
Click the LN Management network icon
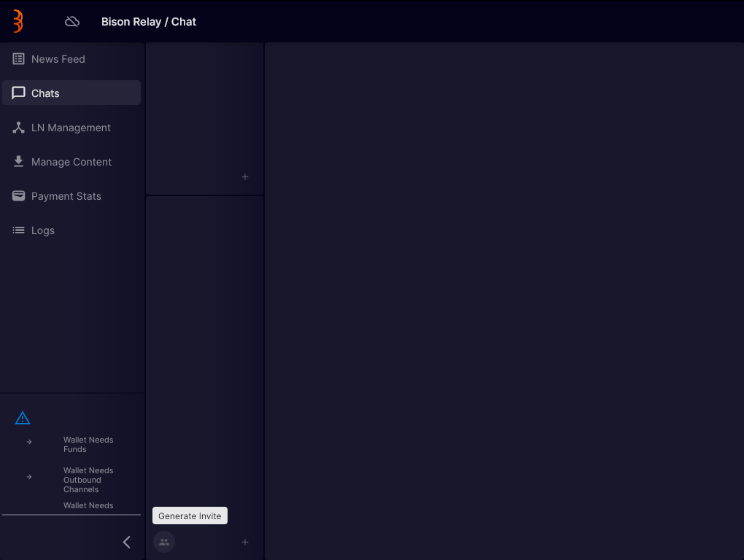point(18,128)
